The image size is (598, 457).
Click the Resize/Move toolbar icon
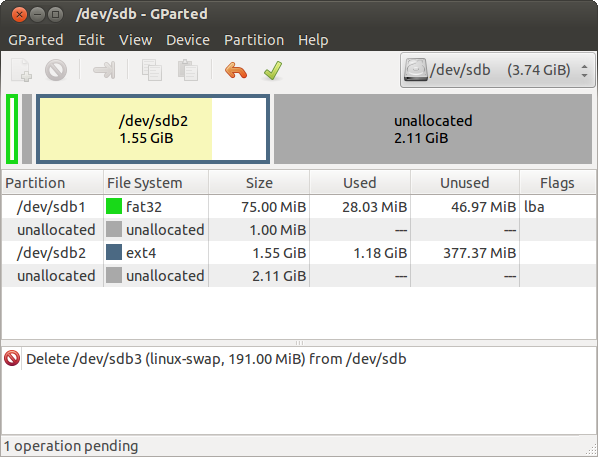[104, 70]
